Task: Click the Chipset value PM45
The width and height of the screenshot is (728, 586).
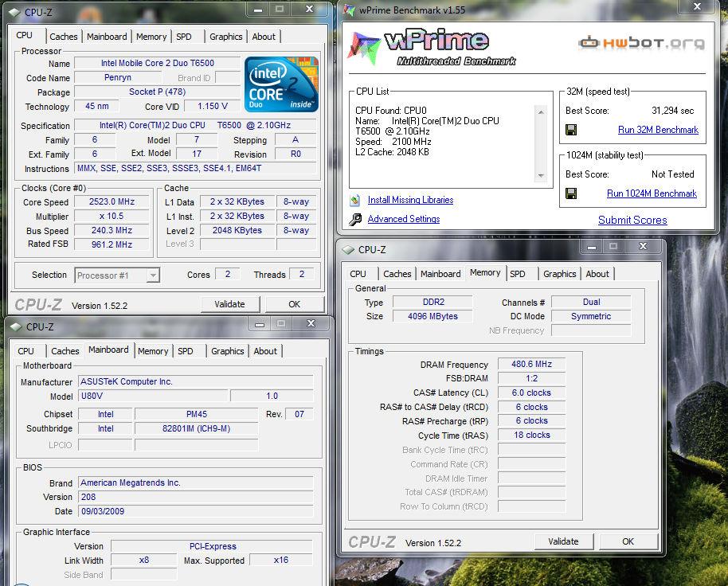Action: [x=197, y=414]
